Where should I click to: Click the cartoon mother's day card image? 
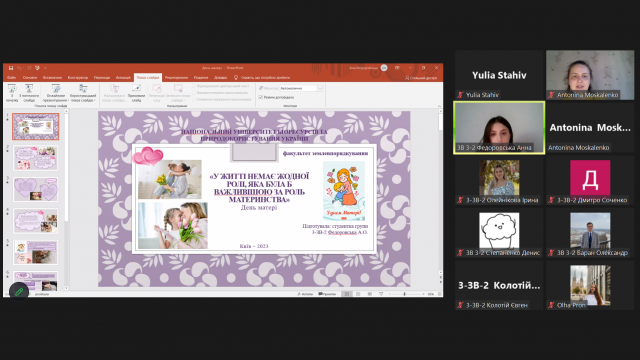pyautogui.click(x=344, y=191)
